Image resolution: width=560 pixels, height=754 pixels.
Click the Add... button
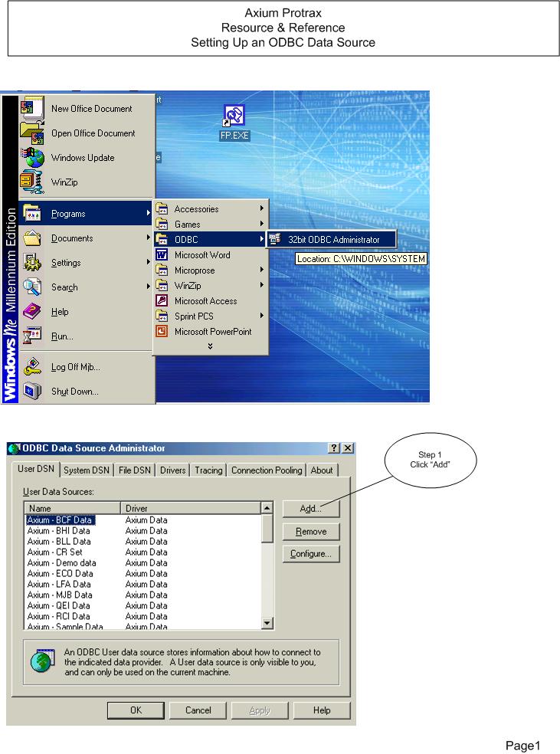tap(311, 509)
